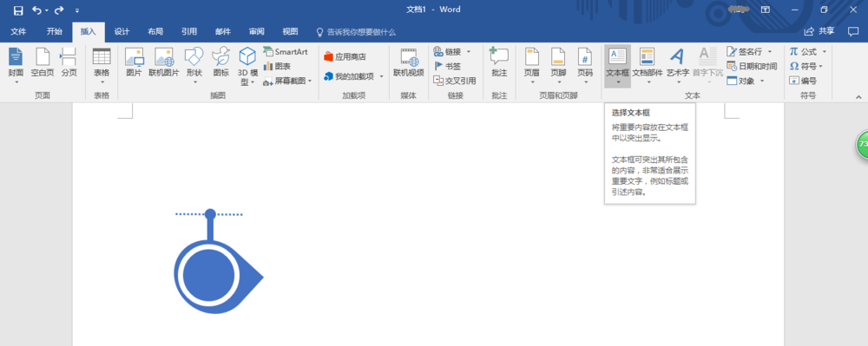Insert 联机视频 online video
This screenshot has width=868, height=346.
coord(409,62)
